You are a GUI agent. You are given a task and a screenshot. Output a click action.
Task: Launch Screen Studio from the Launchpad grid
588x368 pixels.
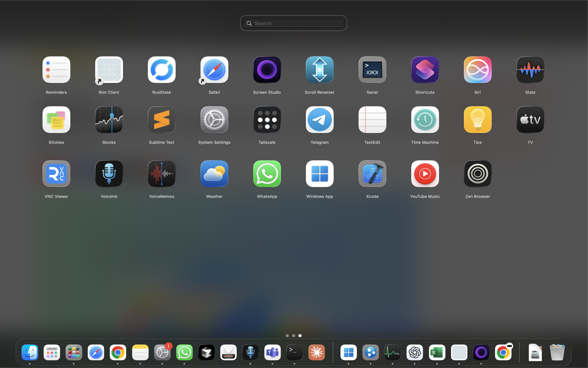click(x=267, y=70)
